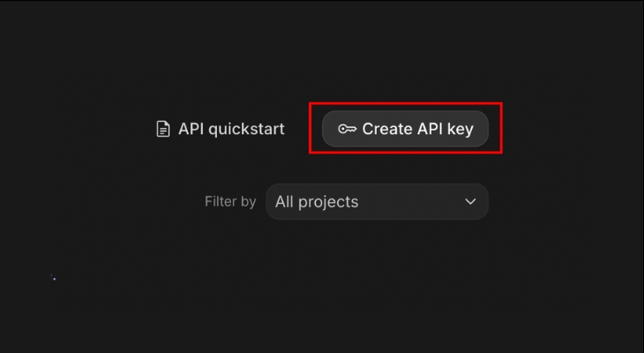Select the "All projects" text in filter

click(x=317, y=201)
